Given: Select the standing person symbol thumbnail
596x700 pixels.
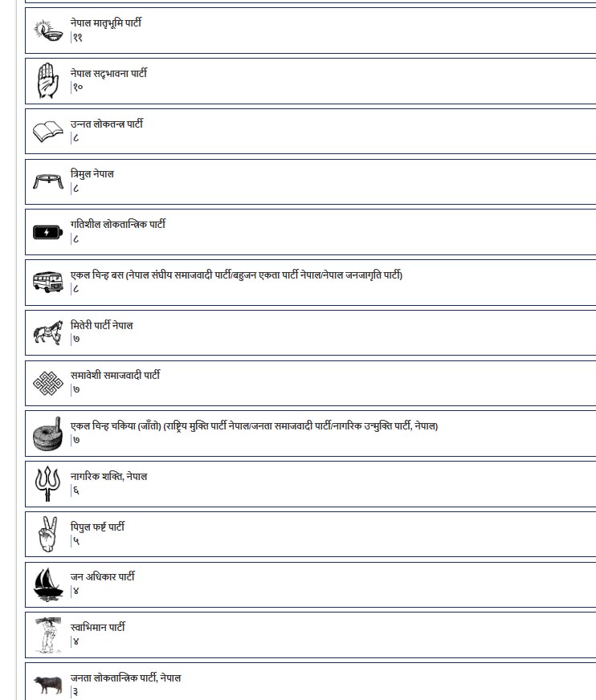Looking at the screenshot, I should 47,634.
